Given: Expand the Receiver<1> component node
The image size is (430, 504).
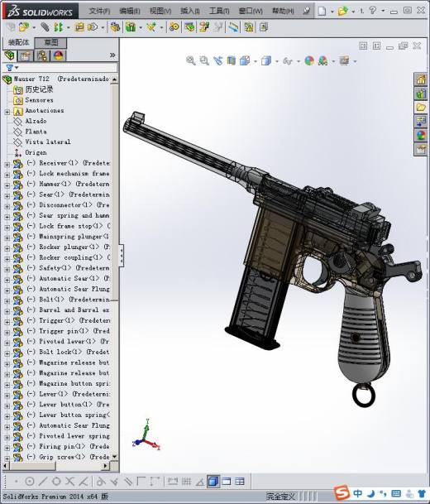Looking at the screenshot, I should (x=7, y=164).
